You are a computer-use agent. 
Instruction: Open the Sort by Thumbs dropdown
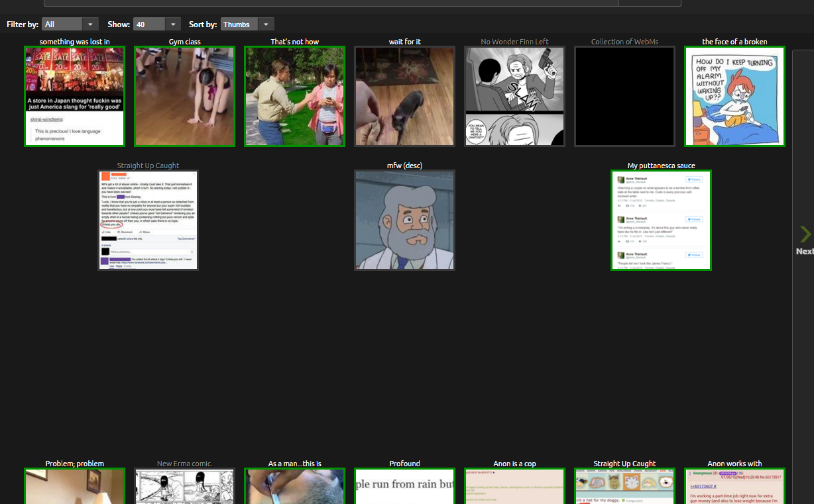[247, 25]
